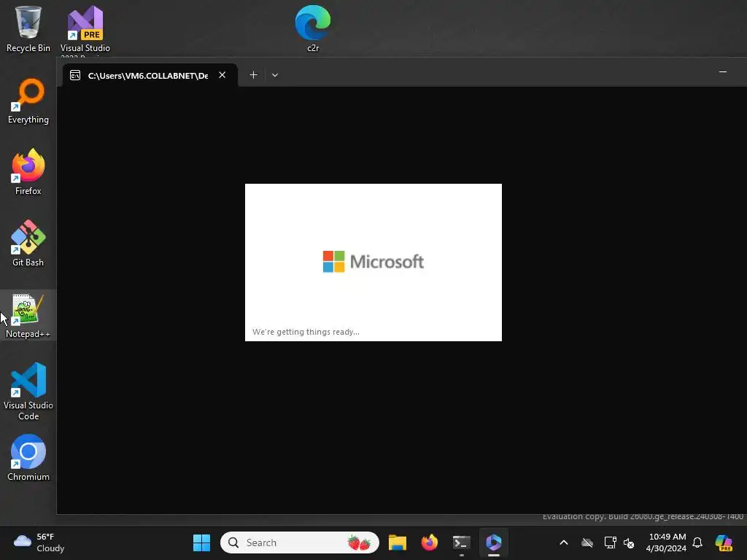Launch the Everything search shortcut
Viewport: 747px width, 560px height.
(x=28, y=101)
